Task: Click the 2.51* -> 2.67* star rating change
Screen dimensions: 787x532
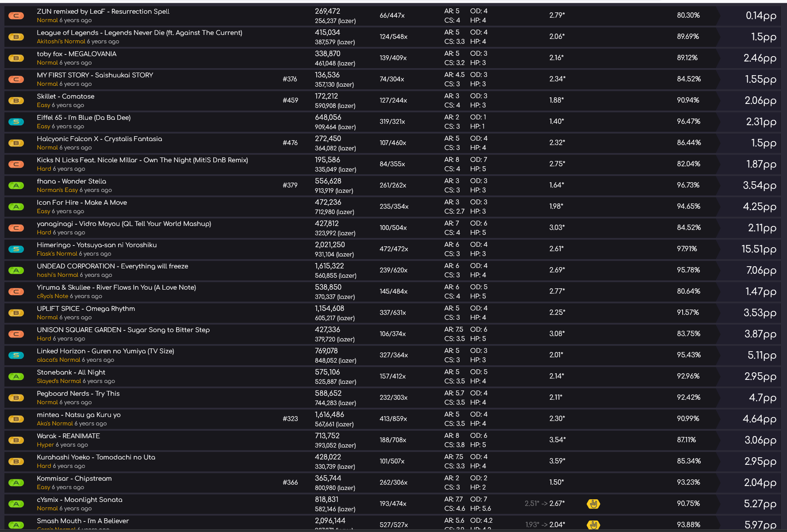Action: tap(545, 504)
